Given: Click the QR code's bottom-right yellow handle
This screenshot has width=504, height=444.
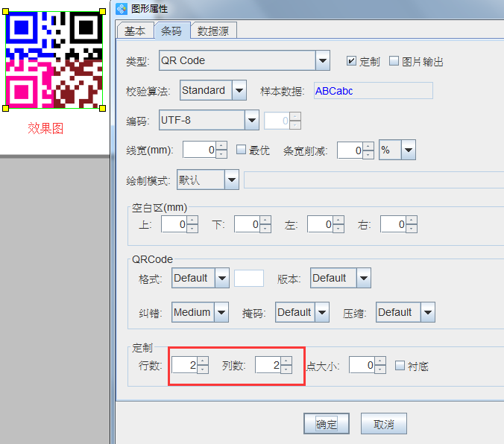Looking at the screenshot, I should [x=103, y=108].
